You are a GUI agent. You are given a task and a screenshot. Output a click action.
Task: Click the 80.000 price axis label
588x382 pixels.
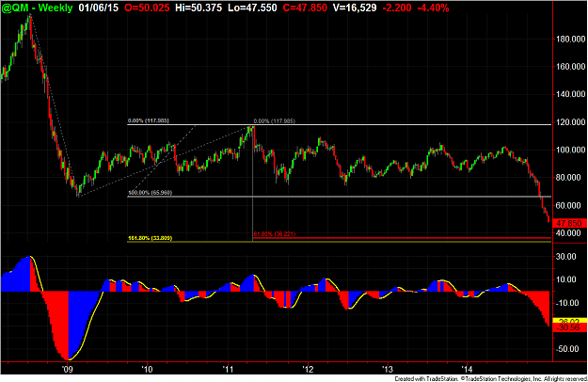point(570,178)
